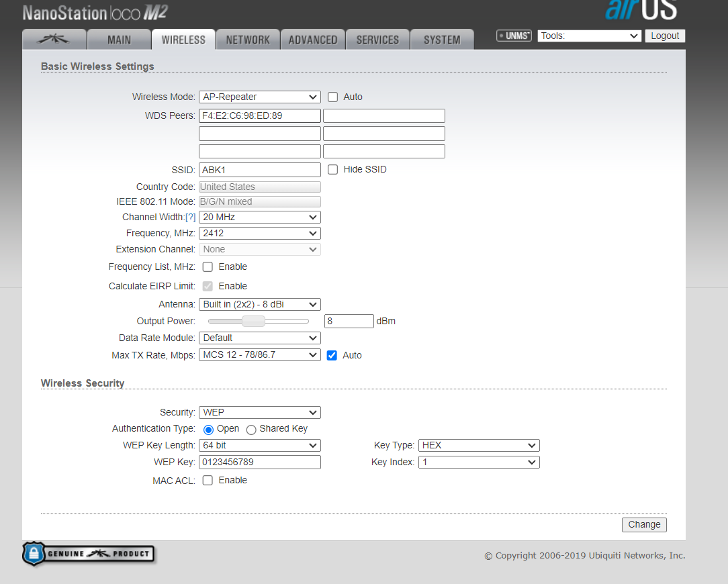Enable the Frequency List checkbox

208,267
